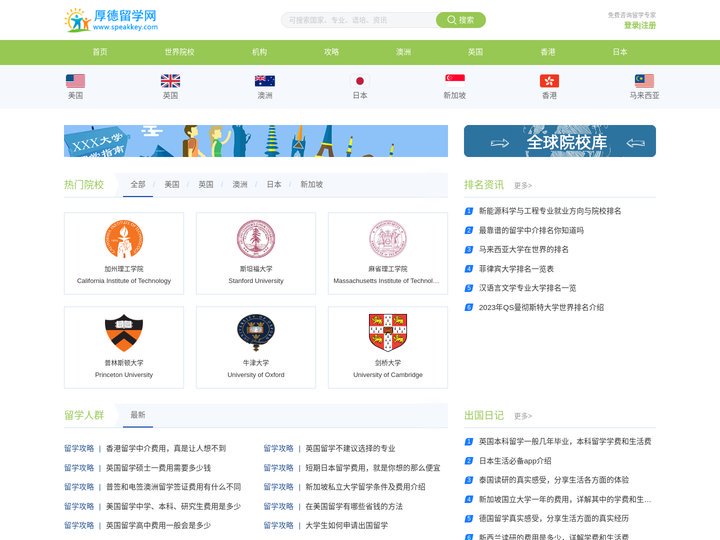Open the University of Oxford crest
The image size is (720, 540).
pyautogui.click(x=256, y=333)
